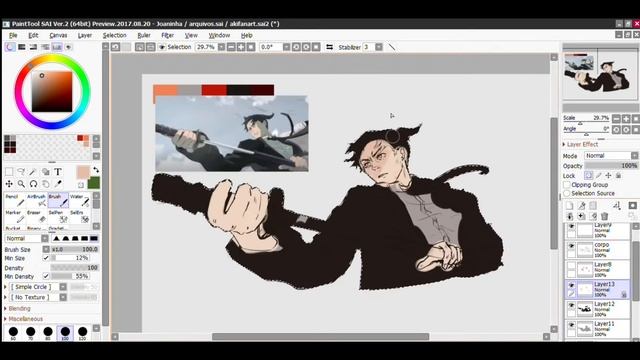Choose the Eraser tool
The height and width of the screenshot is (360, 640).
pyautogui.click(x=36, y=216)
